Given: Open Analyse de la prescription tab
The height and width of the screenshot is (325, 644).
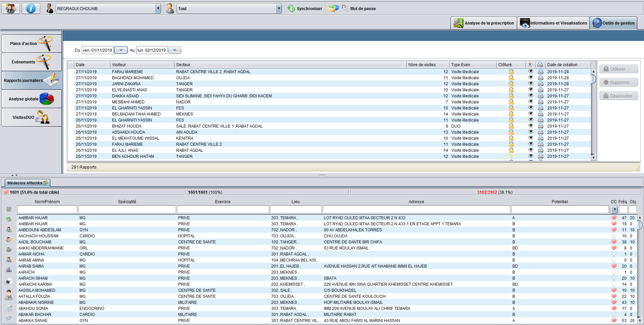Looking at the screenshot, I should (x=484, y=23).
